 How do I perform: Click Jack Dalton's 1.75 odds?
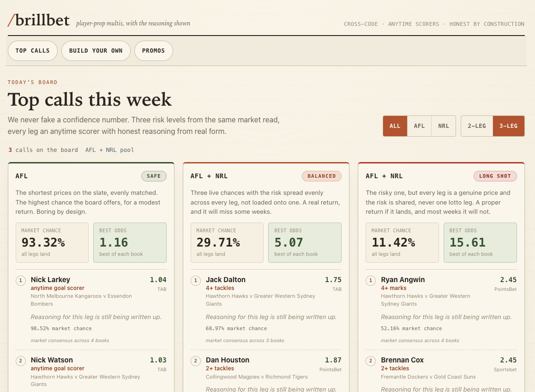[x=333, y=280]
